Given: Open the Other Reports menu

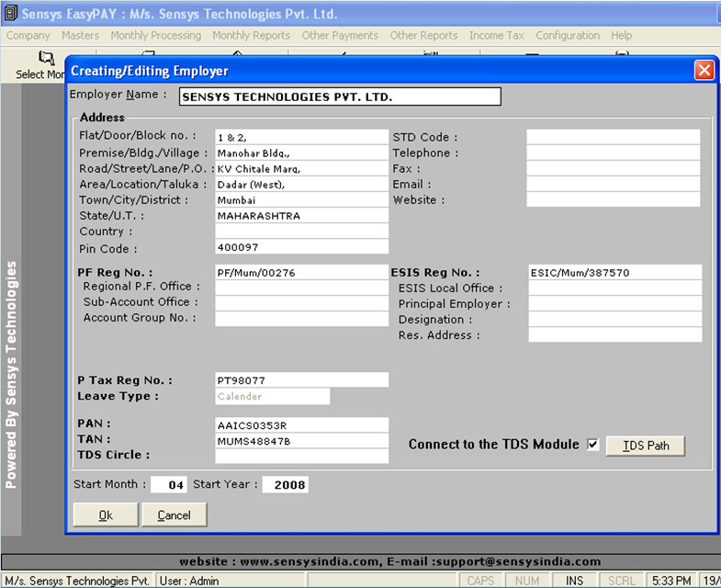Looking at the screenshot, I should 423,36.
